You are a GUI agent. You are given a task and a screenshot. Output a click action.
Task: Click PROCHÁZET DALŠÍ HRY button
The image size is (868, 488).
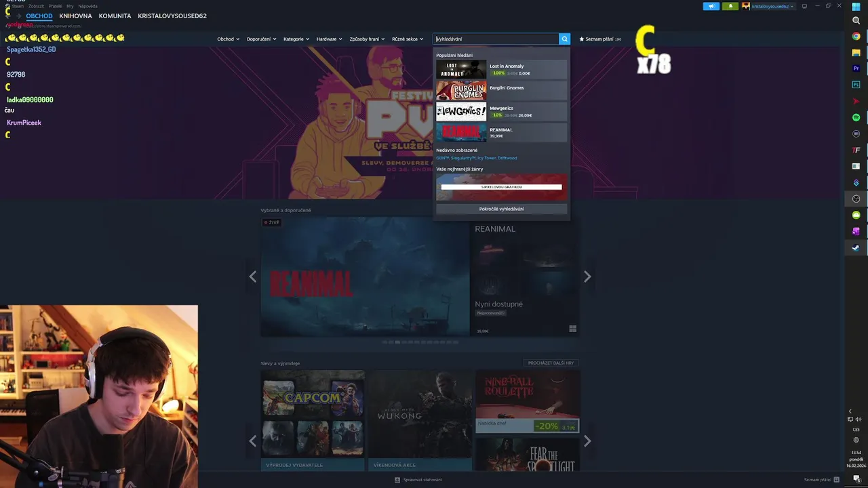point(551,363)
